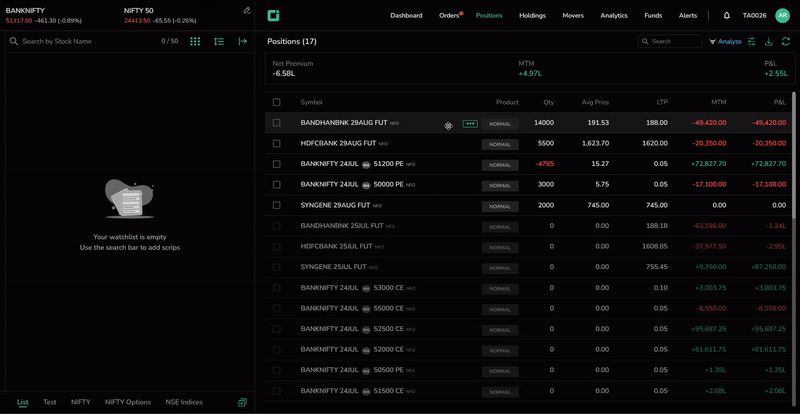The height and width of the screenshot is (414, 800).
Task: Click the Analyze link
Action: [730, 41]
